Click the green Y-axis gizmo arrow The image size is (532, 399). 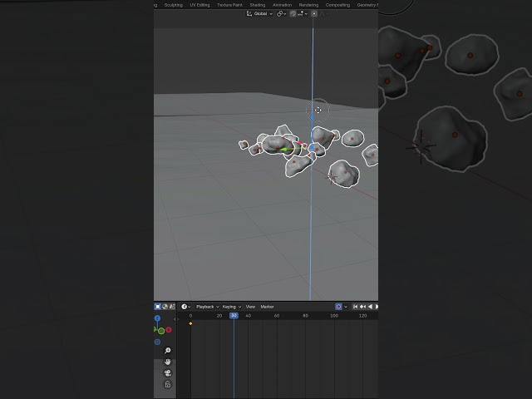point(283,150)
